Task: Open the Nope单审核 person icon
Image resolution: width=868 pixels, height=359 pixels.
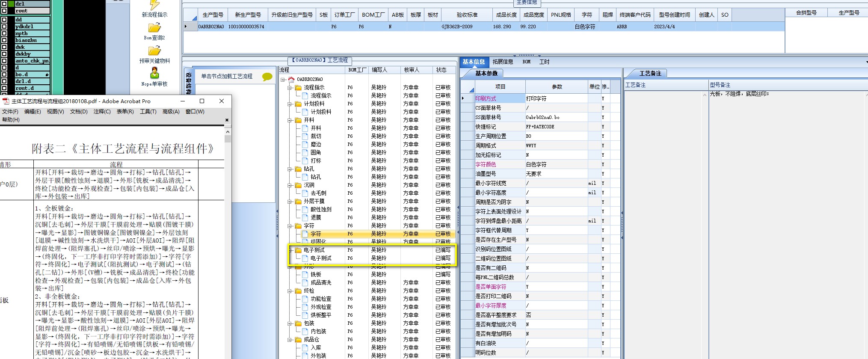Action: tap(154, 74)
